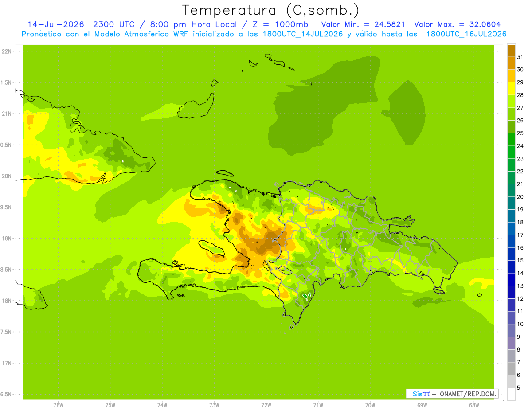Click the 70W longitude axis label

[370, 405]
